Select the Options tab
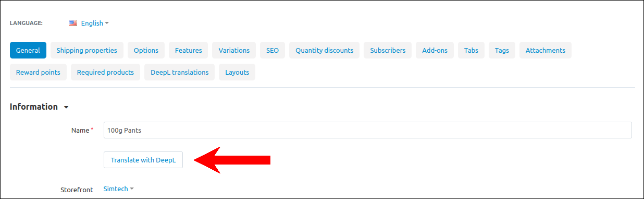This screenshot has height=199, width=644. (146, 50)
